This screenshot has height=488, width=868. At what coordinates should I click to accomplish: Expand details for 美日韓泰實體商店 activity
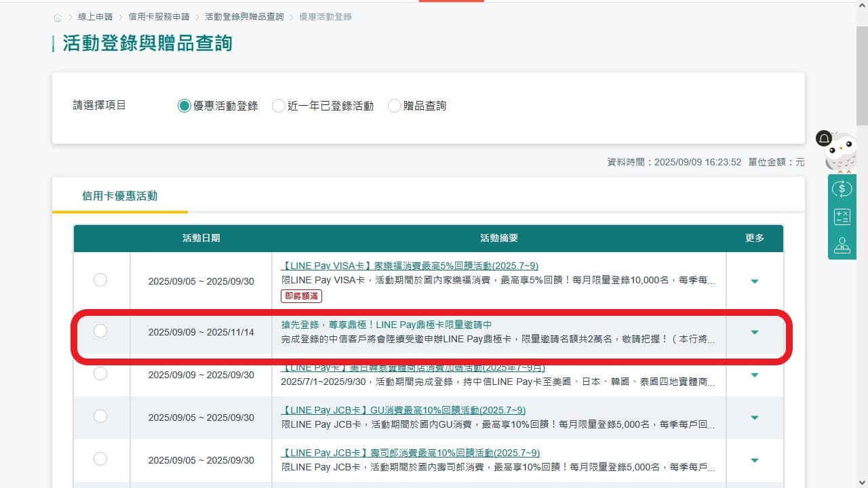tap(755, 375)
